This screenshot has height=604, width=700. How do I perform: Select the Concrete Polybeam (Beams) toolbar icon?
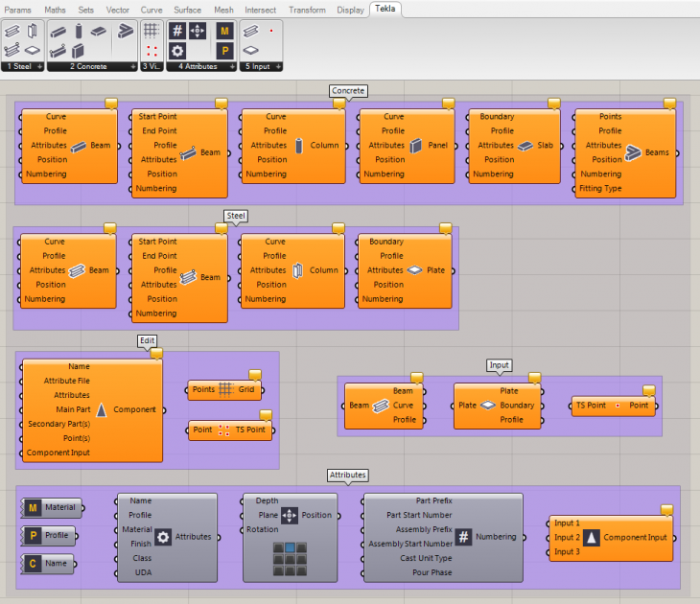point(125,31)
